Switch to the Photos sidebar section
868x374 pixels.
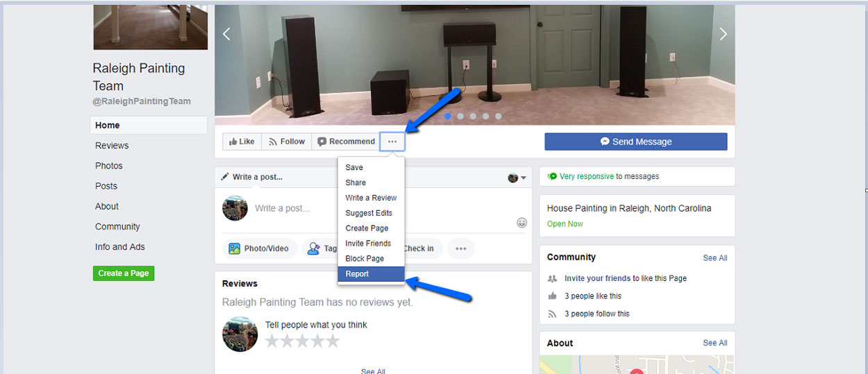point(109,166)
